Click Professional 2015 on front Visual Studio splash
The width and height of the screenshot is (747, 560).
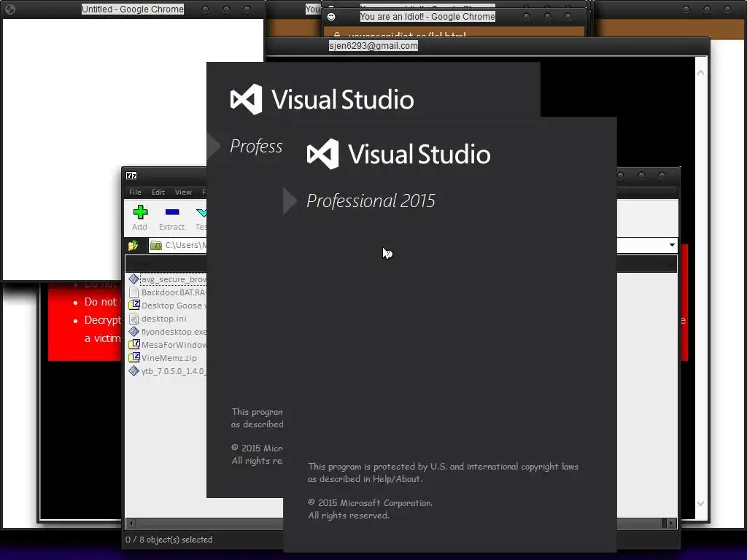[371, 201]
